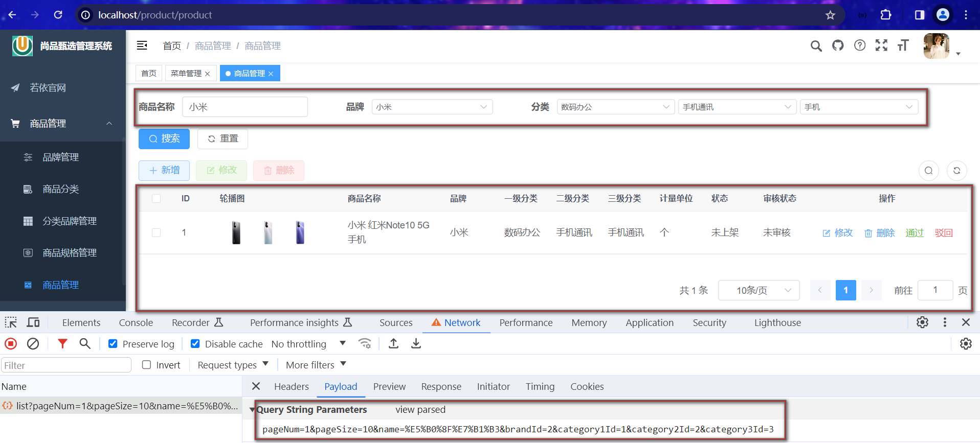Open the purple phone carousel thumbnail
Screen dimensions: 980x443
[x=300, y=232]
